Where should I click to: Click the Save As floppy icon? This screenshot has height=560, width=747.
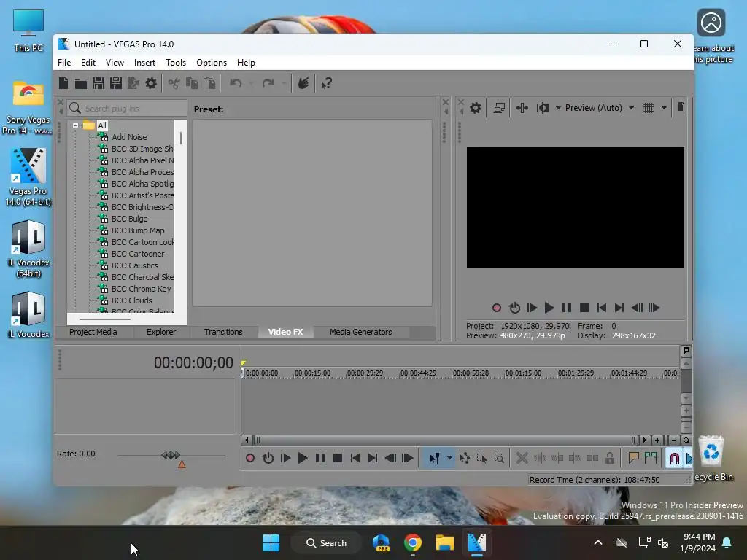pyautogui.click(x=116, y=83)
